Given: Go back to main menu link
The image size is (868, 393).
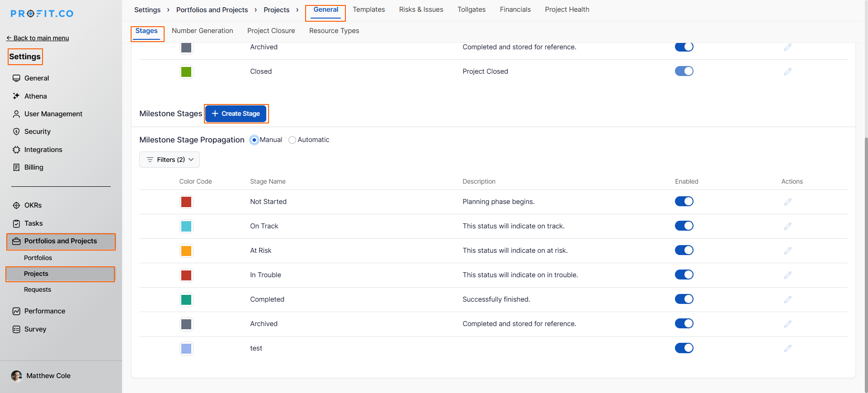Looking at the screenshot, I should (38, 38).
